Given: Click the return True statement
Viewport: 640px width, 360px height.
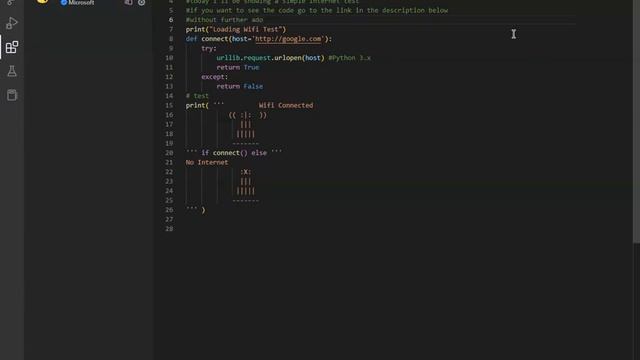Looking at the screenshot, I should click(238, 67).
